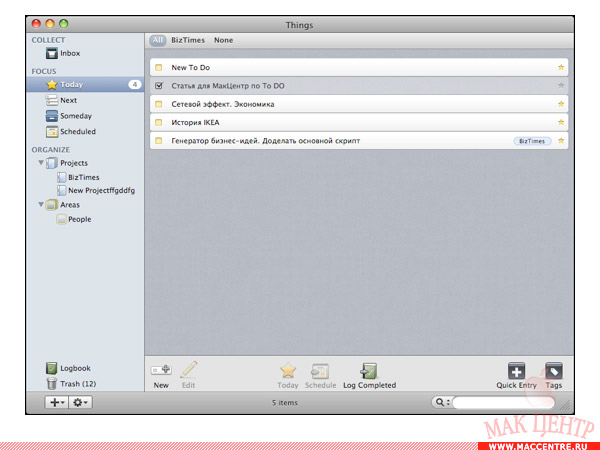Open the Trash can icon
Screen dimensions: 600x450
point(51,383)
